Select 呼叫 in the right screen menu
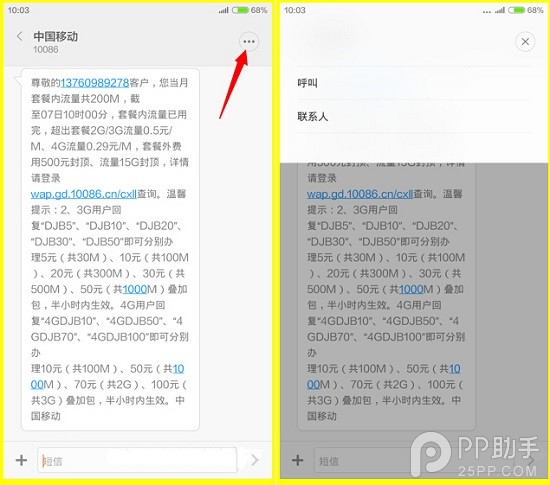Image resolution: width=550 pixels, height=485 pixels. coord(413,83)
